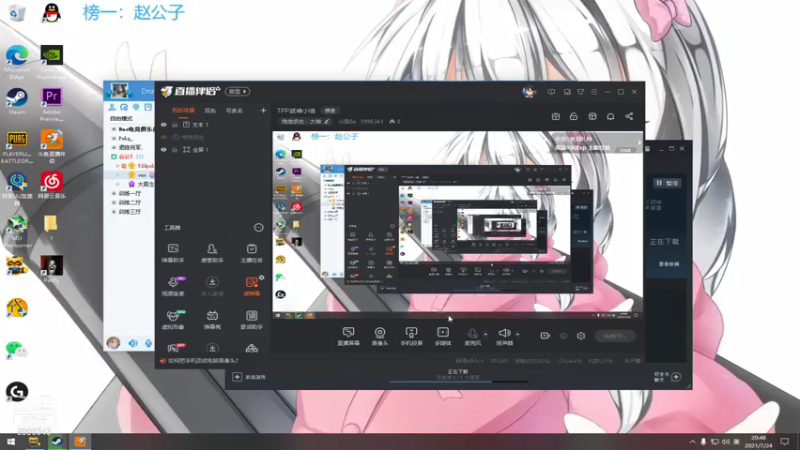Open the 弹幕秀 tool
Image resolution: width=800 pixels, height=450 pixels.
(212, 319)
